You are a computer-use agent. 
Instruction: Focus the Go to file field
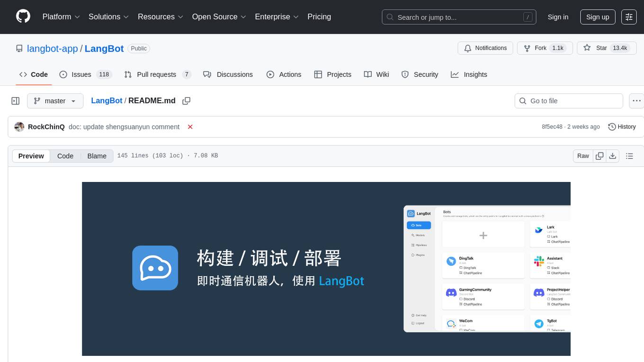click(x=569, y=101)
